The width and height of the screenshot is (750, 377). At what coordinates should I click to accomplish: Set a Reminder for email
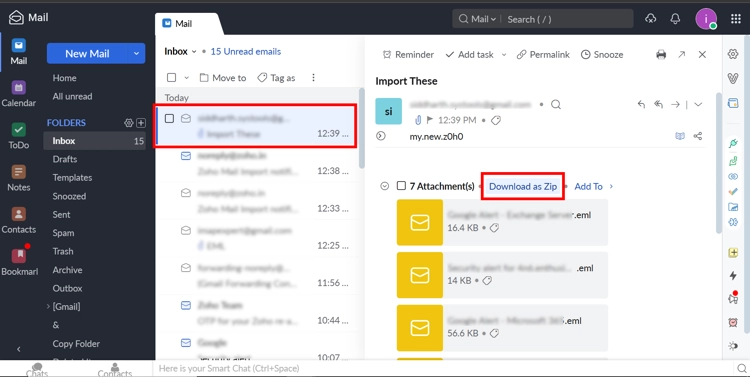coord(408,55)
